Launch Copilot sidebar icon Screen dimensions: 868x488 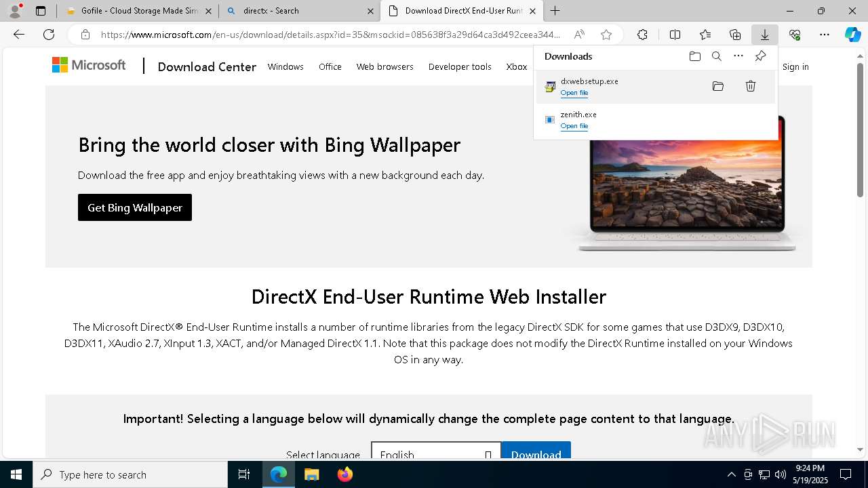pos(853,35)
